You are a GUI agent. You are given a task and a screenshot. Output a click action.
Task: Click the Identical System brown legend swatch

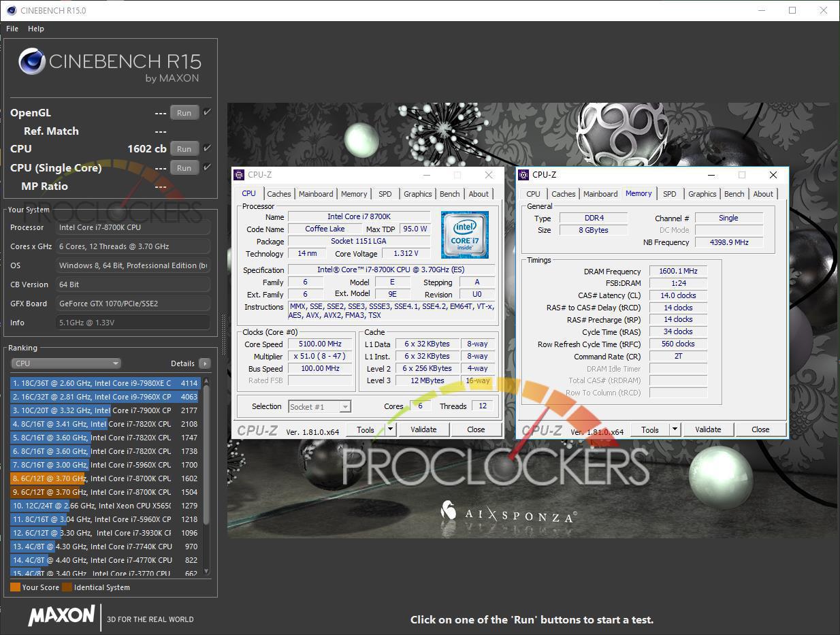(67, 587)
